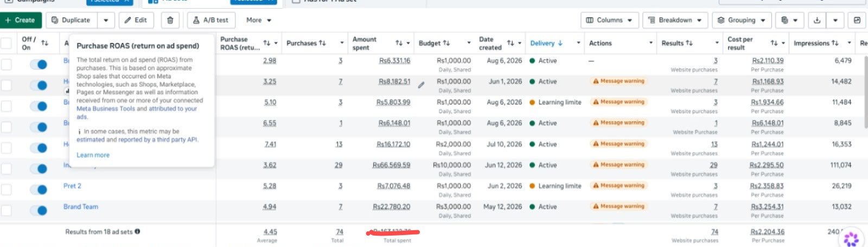Open the purple assistant icon at bottom right

851,239
